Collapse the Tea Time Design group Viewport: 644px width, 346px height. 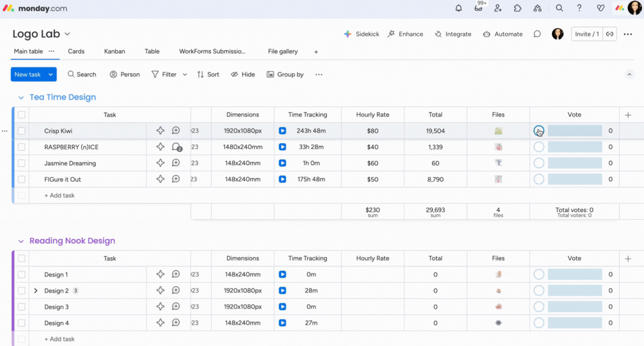(x=21, y=98)
